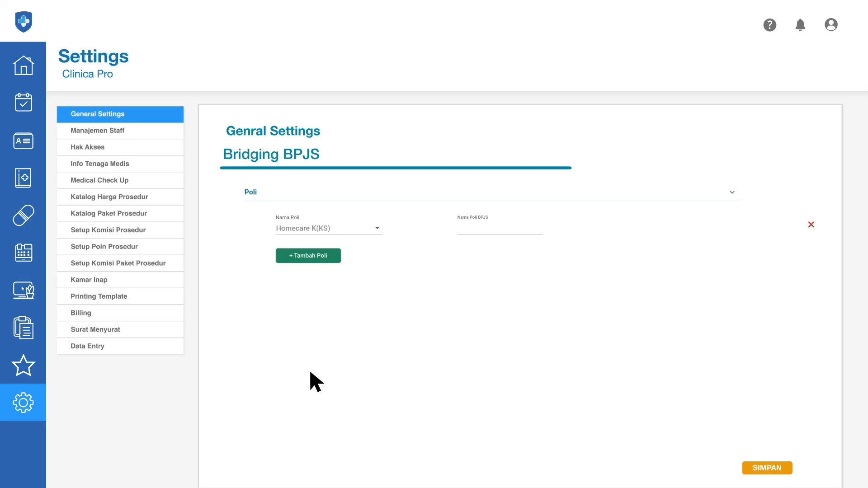Remove the poli row with red X
This screenshot has width=868, height=488.
click(811, 225)
